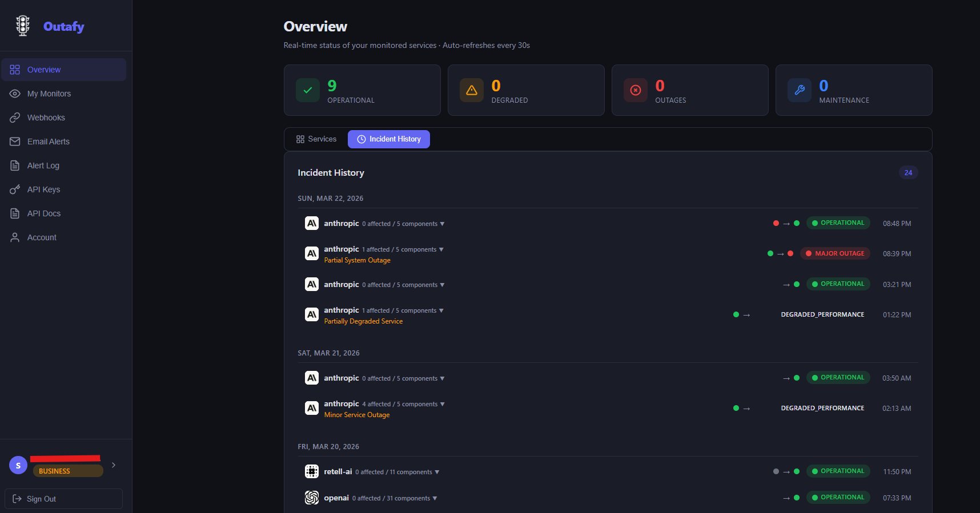Click clock icon on Incident History tab
Screen dimensions: 980x513
362,139
